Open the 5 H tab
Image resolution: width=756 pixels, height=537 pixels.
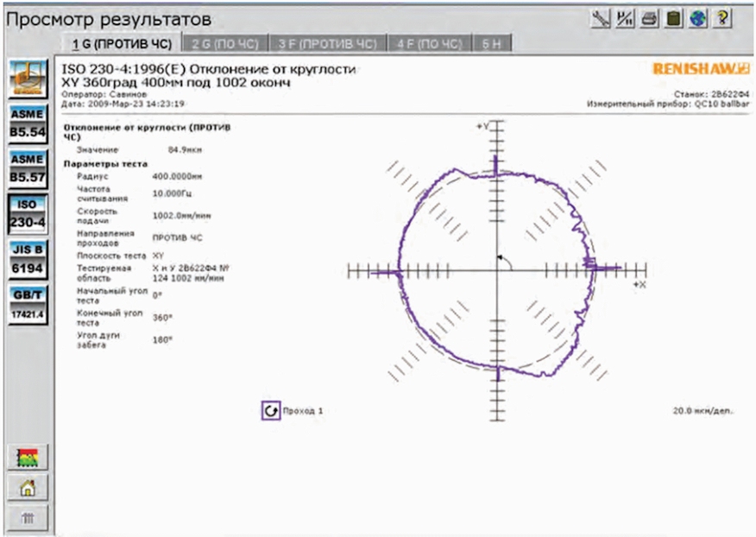(x=492, y=43)
